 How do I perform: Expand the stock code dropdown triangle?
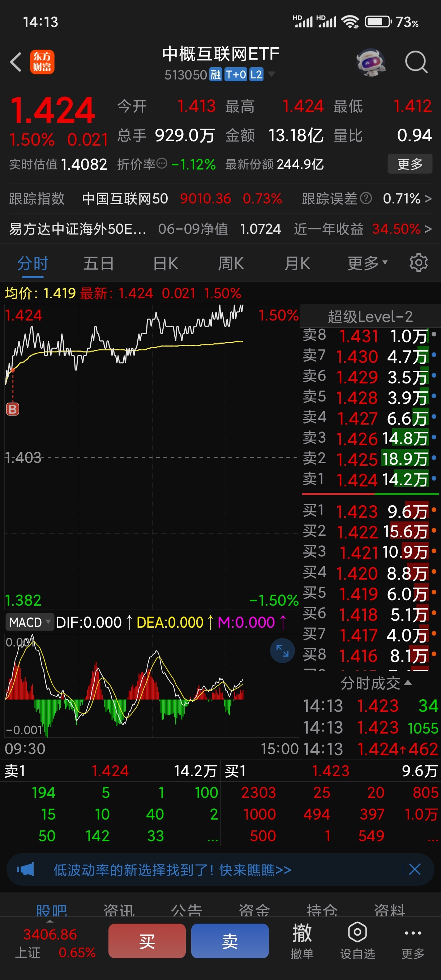pos(271,74)
